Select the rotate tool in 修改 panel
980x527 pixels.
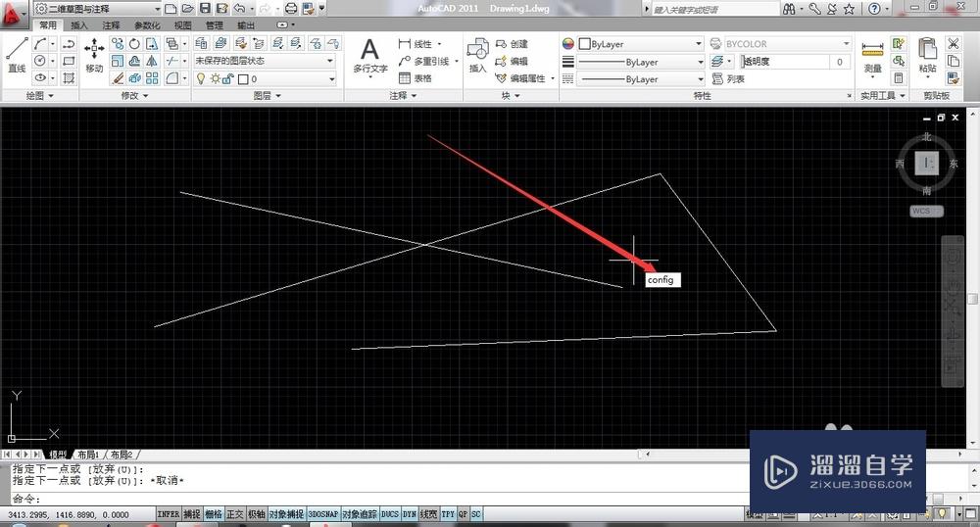(134, 44)
